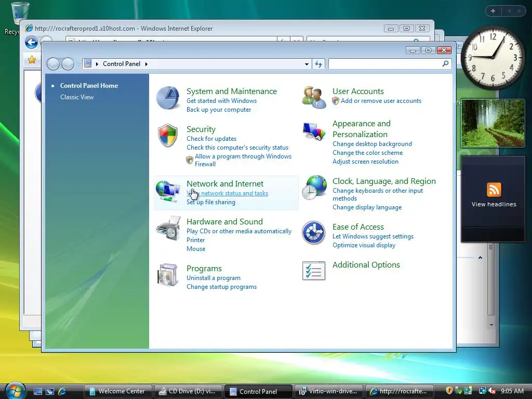Screen dimensions: 532x399
Task: Click the analog clock gadget
Action: (x=493, y=57)
